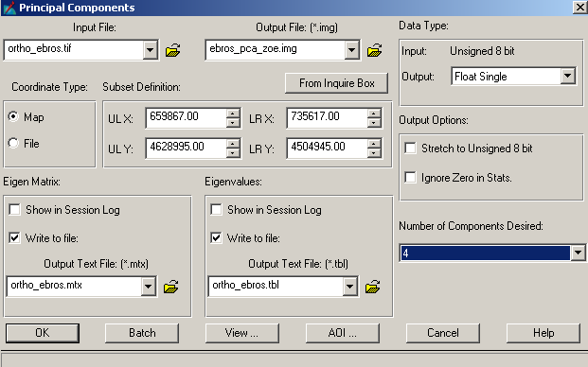The height and width of the screenshot is (367, 588).
Task: Click the LR X field showing 735617.00
Action: 328,118
